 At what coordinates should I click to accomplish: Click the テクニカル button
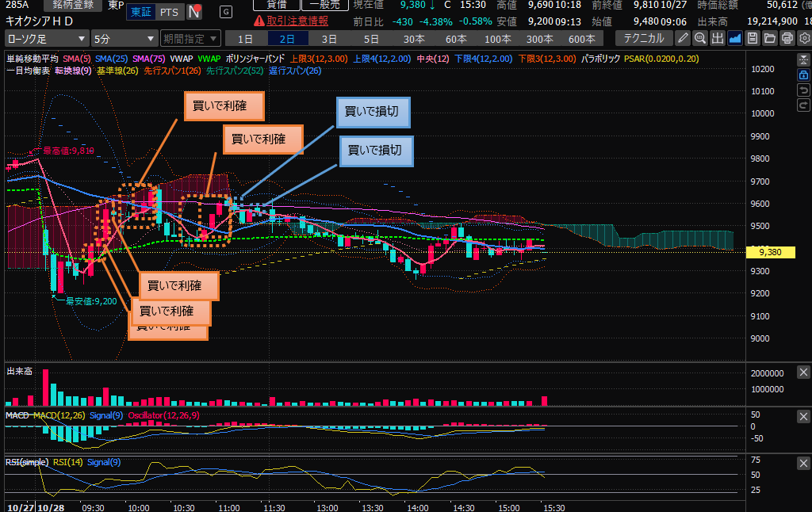[645, 38]
